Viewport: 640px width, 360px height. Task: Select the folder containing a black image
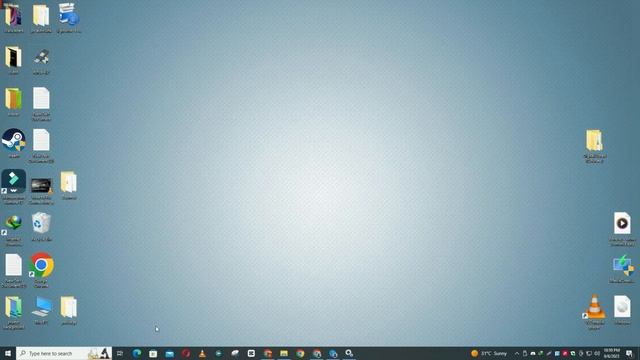(x=13, y=60)
